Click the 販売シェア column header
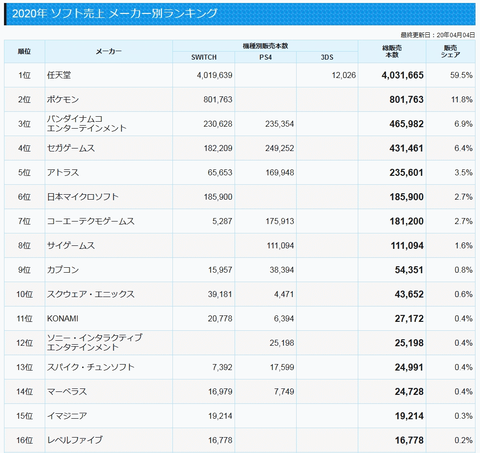This screenshot has width=480, height=453. pyautogui.click(x=451, y=51)
